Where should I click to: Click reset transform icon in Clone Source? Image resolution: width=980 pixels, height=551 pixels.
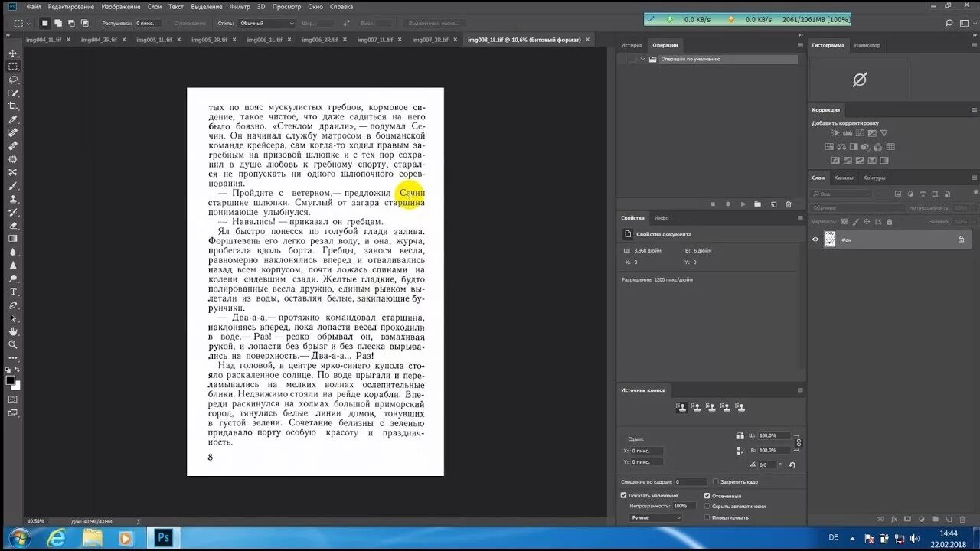pyautogui.click(x=792, y=465)
